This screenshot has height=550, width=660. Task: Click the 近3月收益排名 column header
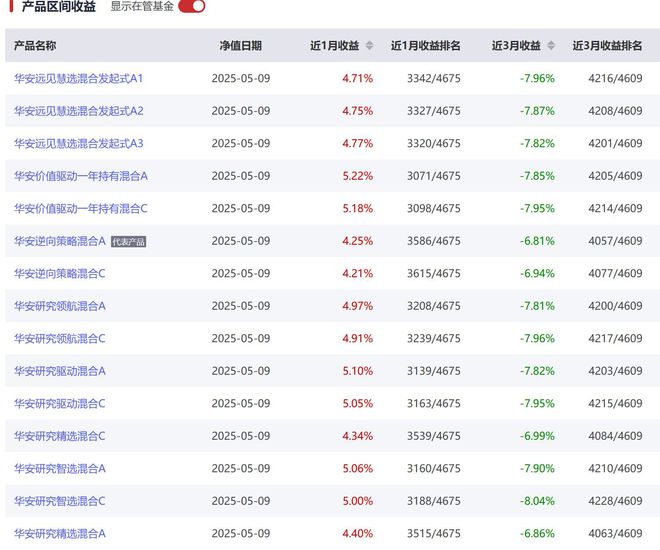click(607, 45)
